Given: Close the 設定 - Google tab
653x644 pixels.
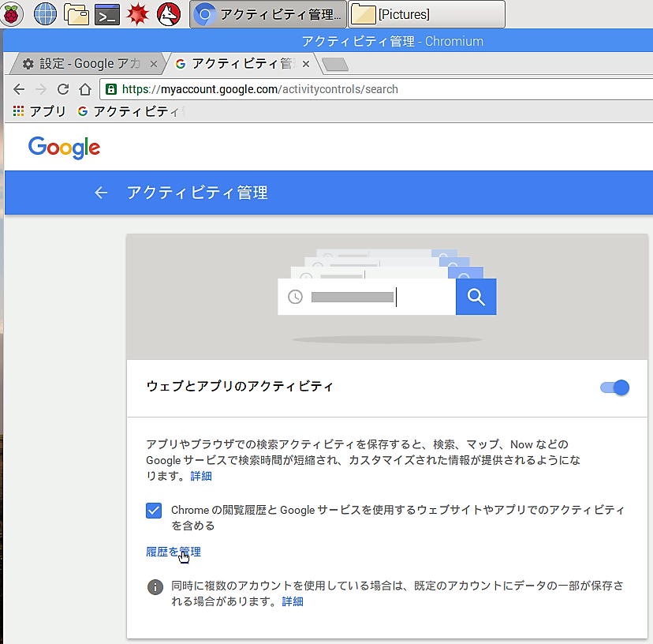Looking at the screenshot, I should [x=153, y=64].
